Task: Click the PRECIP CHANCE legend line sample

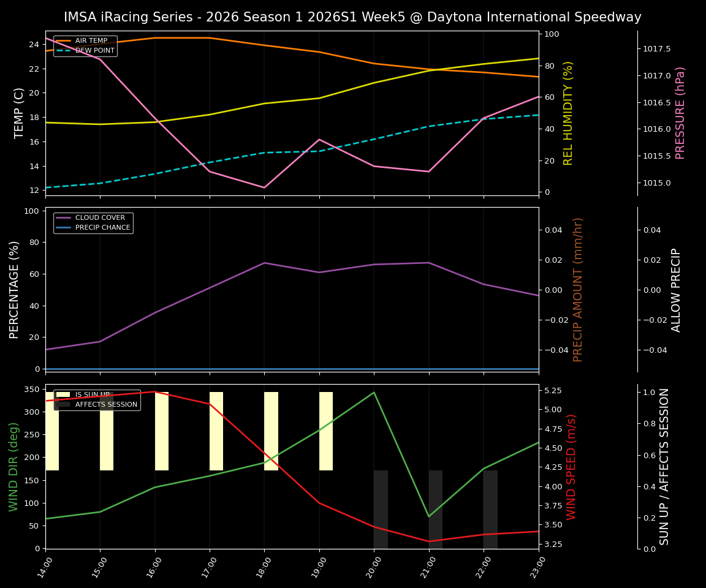Action: point(64,227)
